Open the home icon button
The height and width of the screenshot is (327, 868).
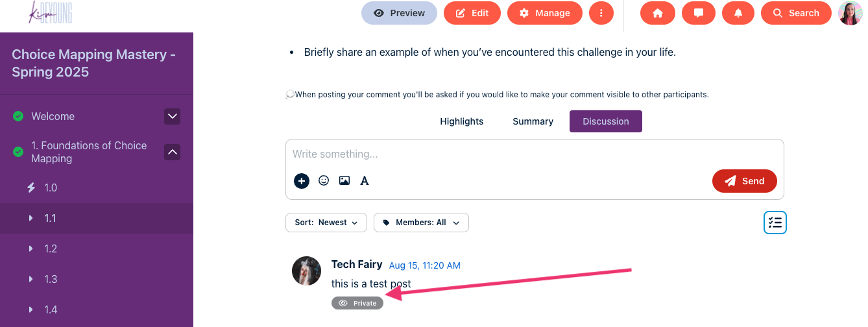point(658,13)
